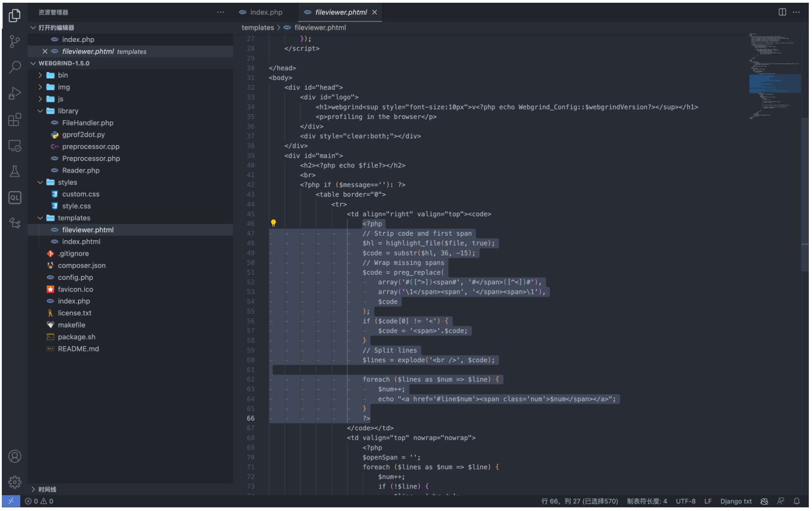The height and width of the screenshot is (511, 812).
Task: Switch to the index.php tab
Action: coord(266,12)
